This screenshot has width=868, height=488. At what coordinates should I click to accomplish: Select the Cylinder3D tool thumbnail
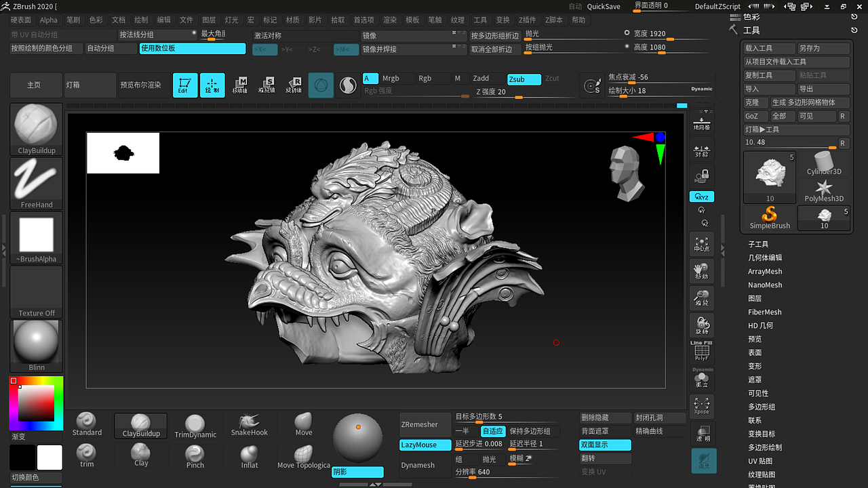(824, 163)
